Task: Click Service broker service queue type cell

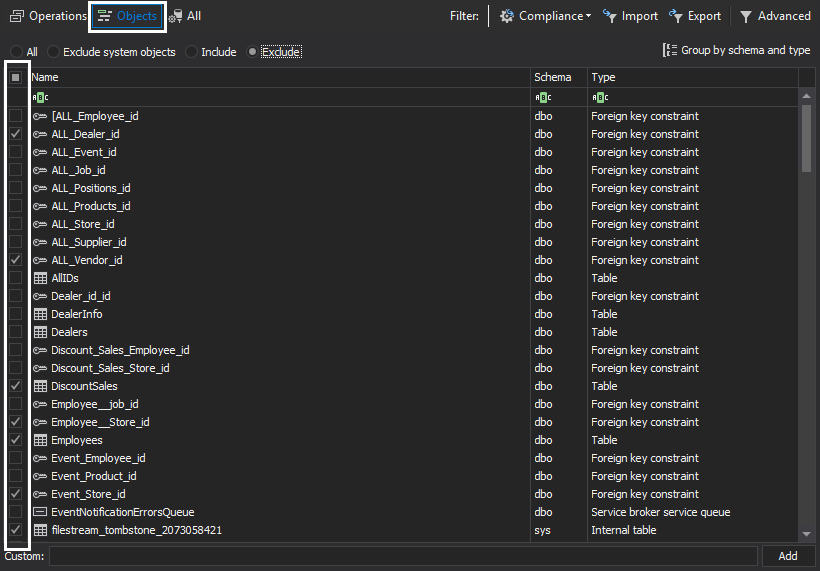Action: (660, 512)
